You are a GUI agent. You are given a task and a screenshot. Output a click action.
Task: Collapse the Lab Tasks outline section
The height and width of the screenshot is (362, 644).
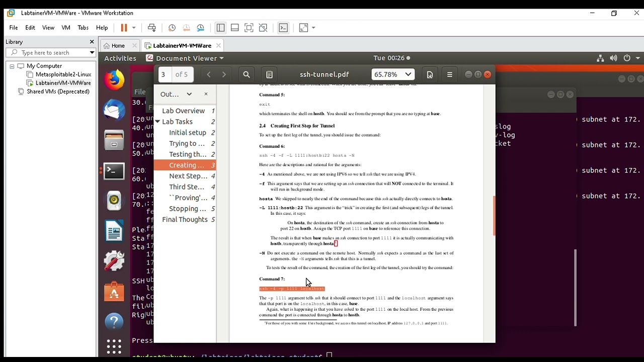tap(157, 122)
